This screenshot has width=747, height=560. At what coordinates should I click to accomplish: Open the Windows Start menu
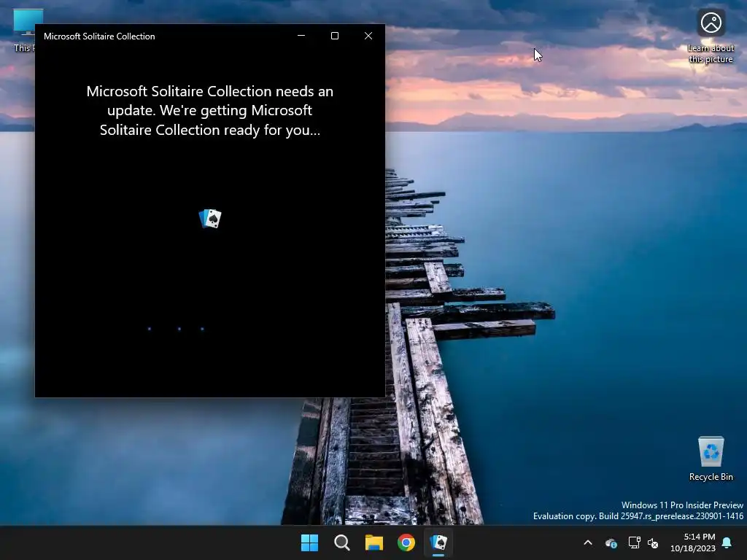point(309,542)
